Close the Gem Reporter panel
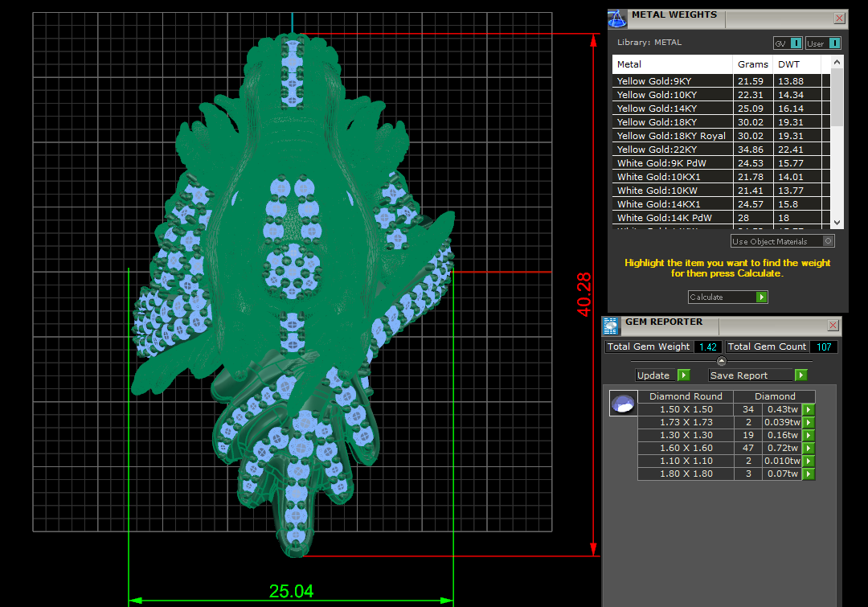Screen dimensions: 868x607 coord(833,325)
